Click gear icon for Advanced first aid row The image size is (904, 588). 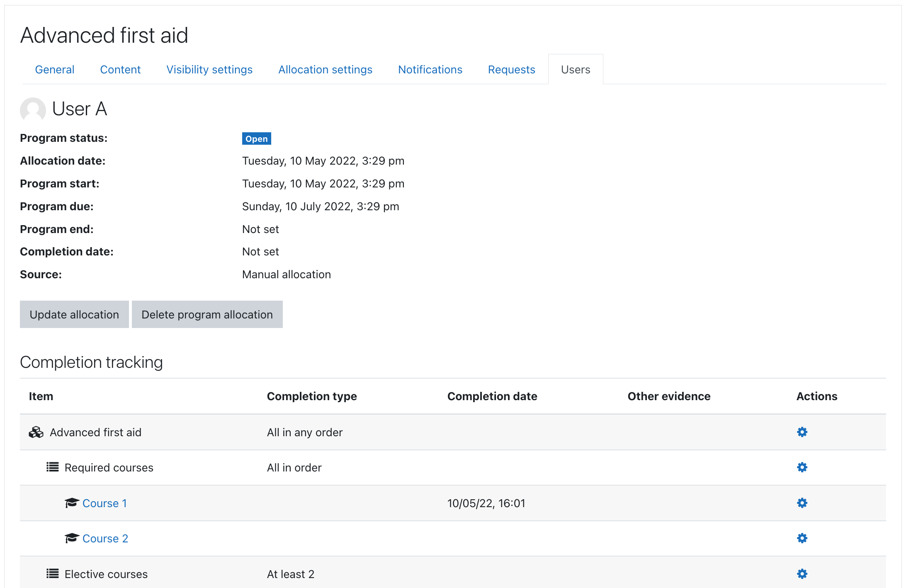coord(802,432)
